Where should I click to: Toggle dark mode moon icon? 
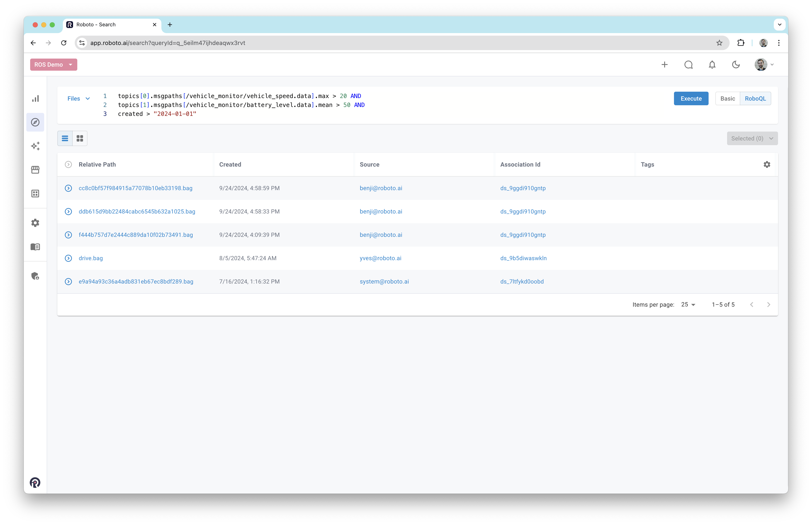(x=736, y=65)
